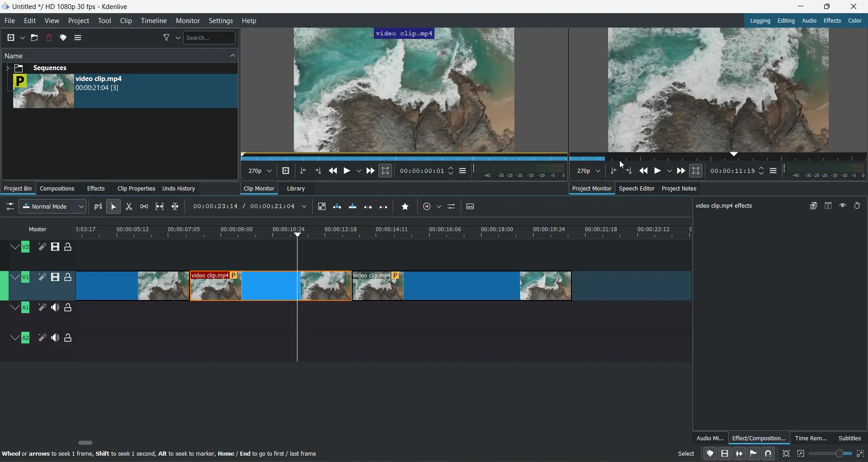This screenshot has width=868, height=462.
Task: Toggle split compare in effects panel
Action: tap(829, 206)
